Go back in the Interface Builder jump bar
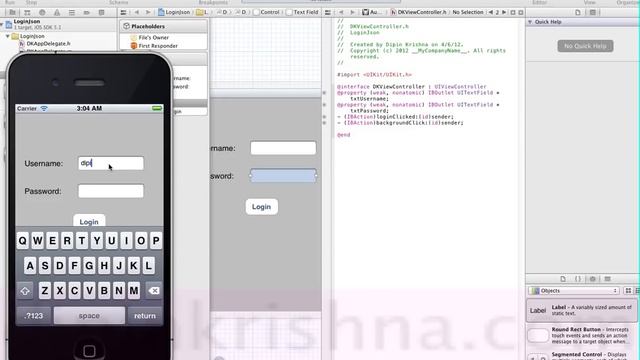640x360 pixels. [x=137, y=12]
